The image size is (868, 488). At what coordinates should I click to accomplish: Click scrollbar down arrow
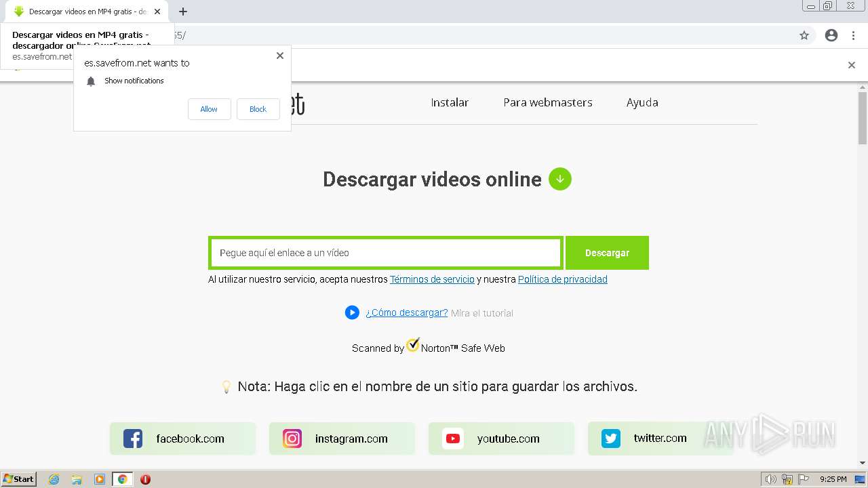[x=863, y=463]
